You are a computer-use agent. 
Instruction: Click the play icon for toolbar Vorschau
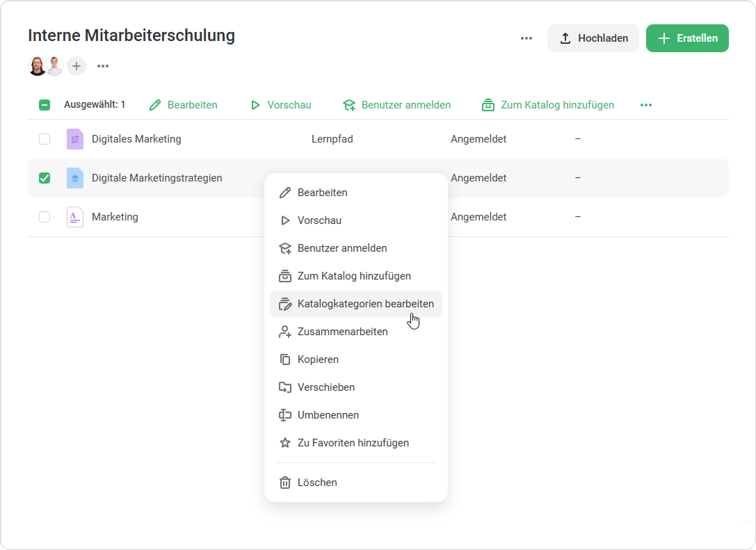click(255, 105)
